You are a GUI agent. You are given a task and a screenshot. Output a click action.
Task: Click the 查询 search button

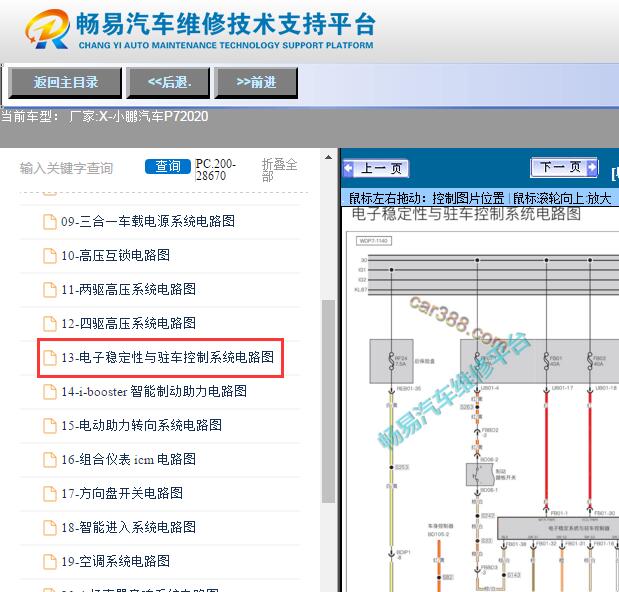pos(168,167)
